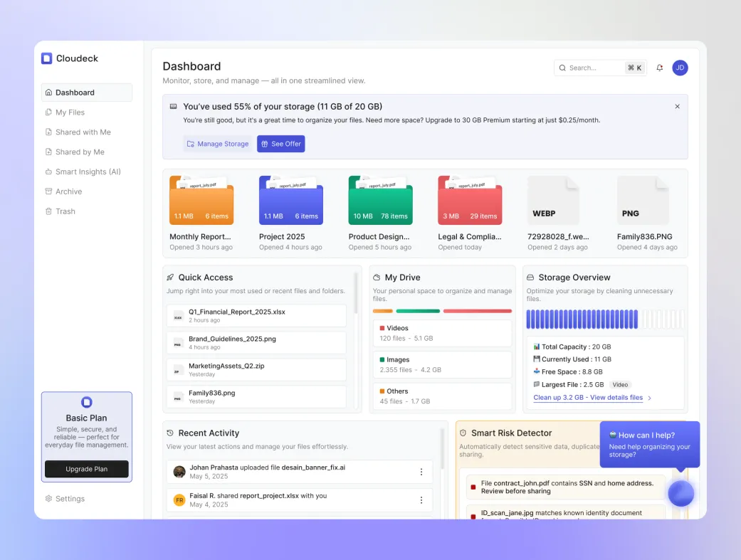Click the See Offer button
Image resolution: width=741 pixels, height=560 pixels.
pyautogui.click(x=280, y=144)
